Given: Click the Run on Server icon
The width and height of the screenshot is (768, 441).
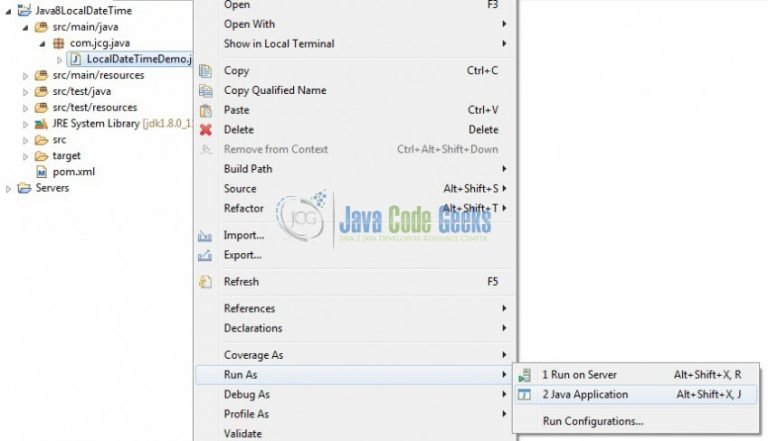Looking at the screenshot, I should pyautogui.click(x=524, y=375).
